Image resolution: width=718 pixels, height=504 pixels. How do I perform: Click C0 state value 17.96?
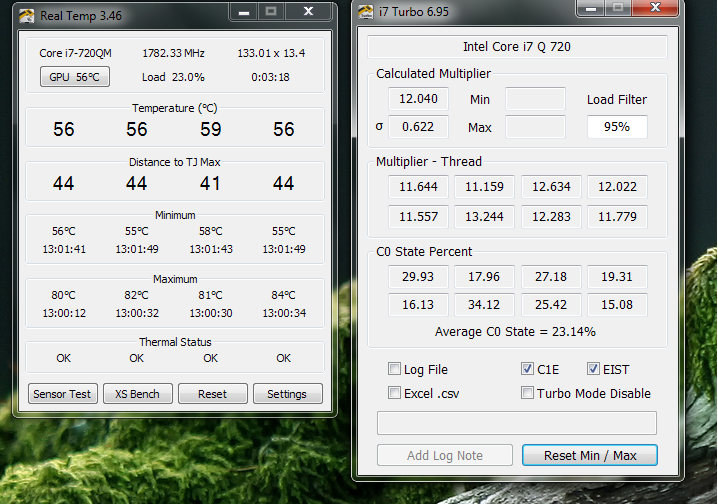point(484,277)
